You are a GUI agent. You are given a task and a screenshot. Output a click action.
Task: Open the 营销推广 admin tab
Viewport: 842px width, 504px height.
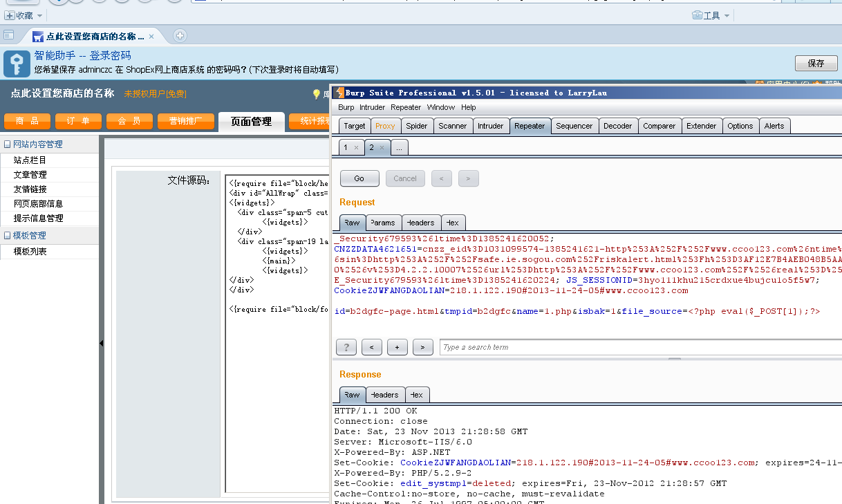point(185,121)
